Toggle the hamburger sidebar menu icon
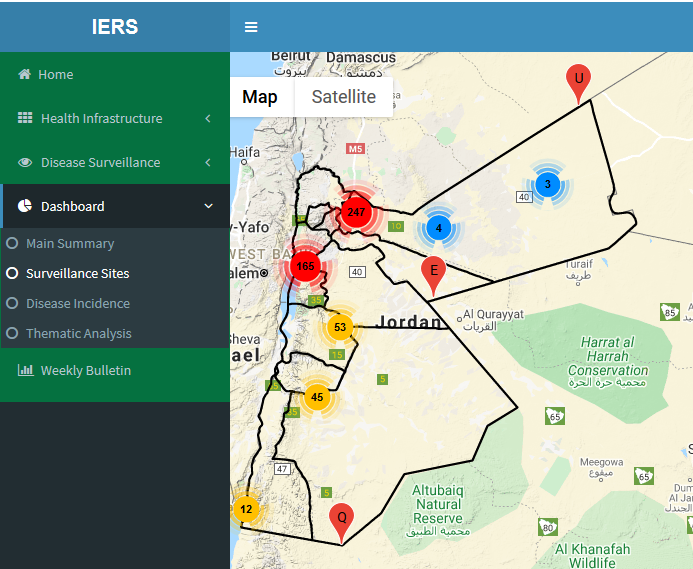This screenshot has height=569, width=693. (251, 27)
